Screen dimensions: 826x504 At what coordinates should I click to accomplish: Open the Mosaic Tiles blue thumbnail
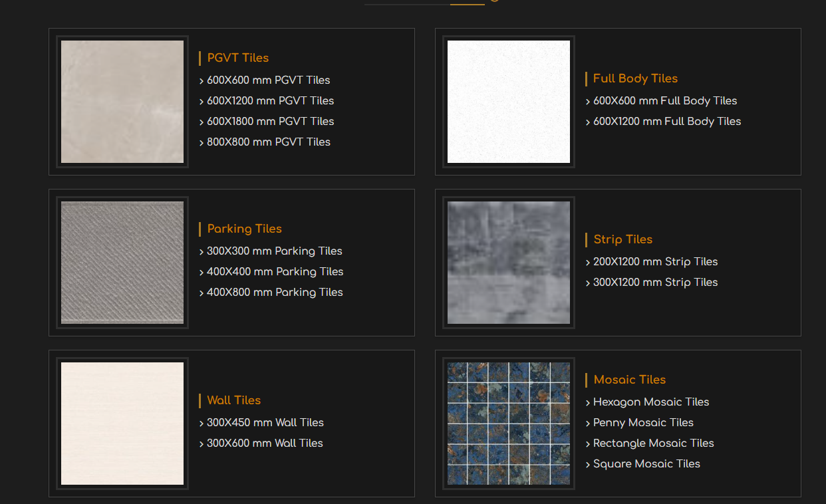point(508,424)
